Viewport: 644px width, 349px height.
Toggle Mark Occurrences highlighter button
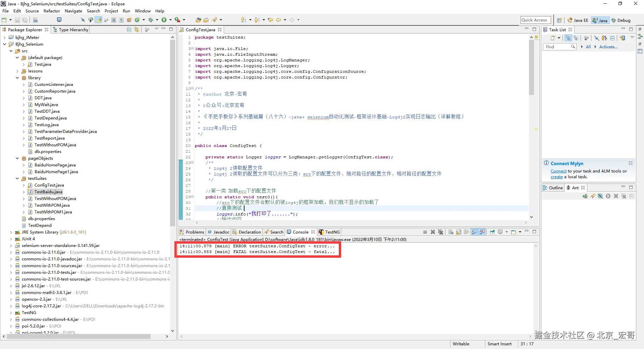pos(98,20)
